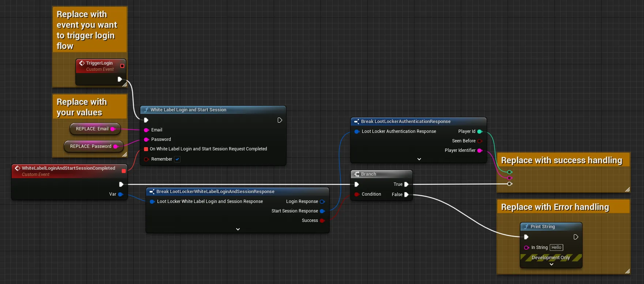Click the Player Id output pin
The image size is (644, 284).
tap(480, 131)
